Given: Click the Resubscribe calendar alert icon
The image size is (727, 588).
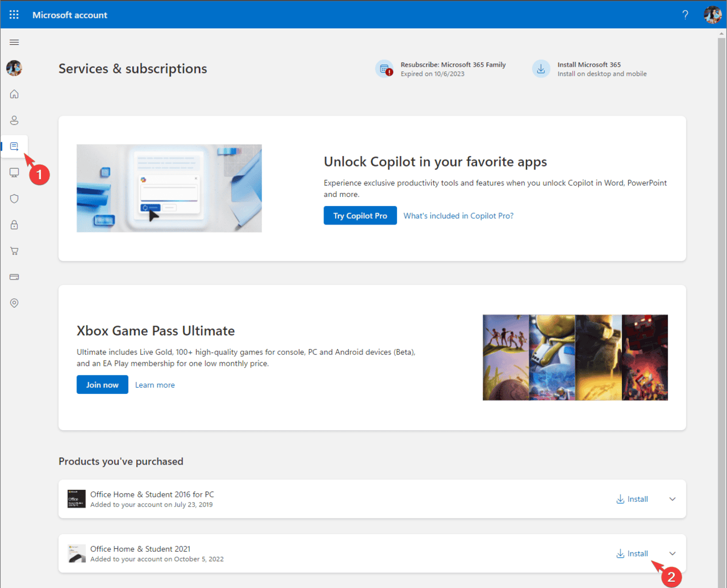Looking at the screenshot, I should [384, 69].
